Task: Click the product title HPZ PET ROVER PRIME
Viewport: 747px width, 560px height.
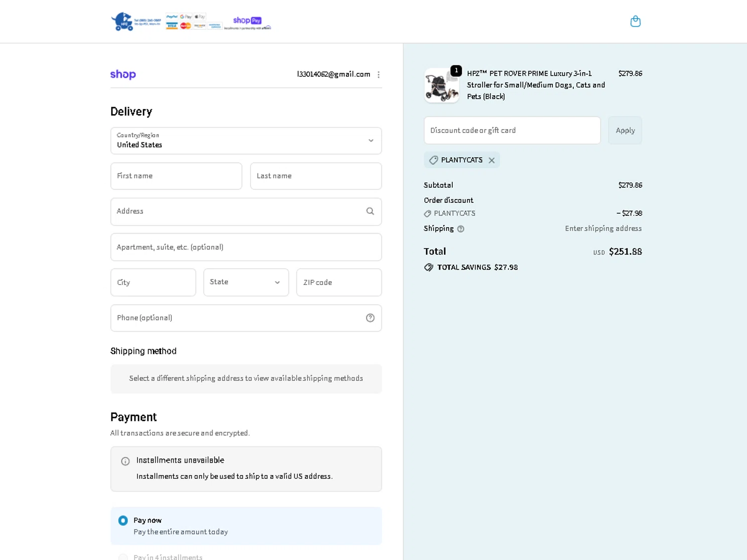Action: coord(536,85)
